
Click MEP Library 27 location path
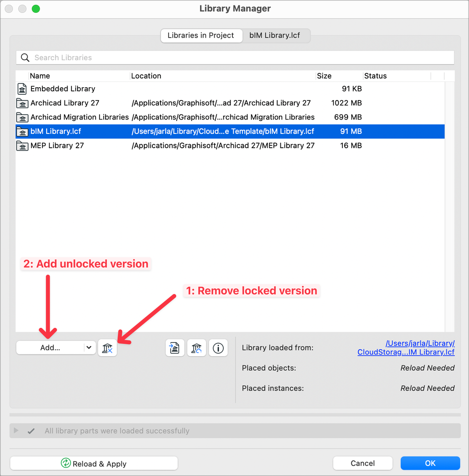(223, 146)
